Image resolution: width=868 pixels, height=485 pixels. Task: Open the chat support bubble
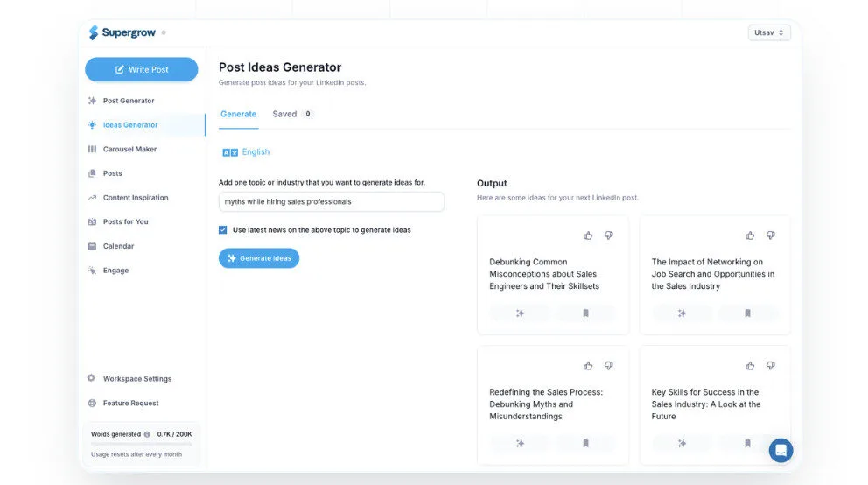780,450
